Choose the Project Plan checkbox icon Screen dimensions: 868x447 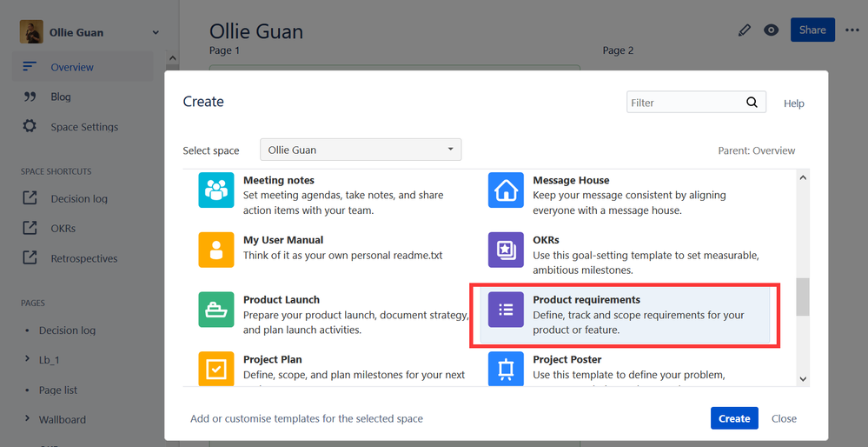coord(216,369)
